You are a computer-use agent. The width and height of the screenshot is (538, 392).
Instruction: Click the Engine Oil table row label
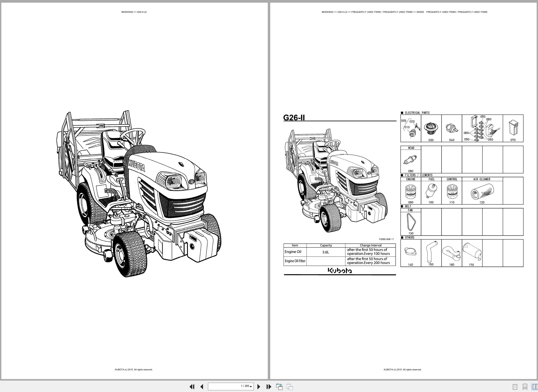(293, 252)
